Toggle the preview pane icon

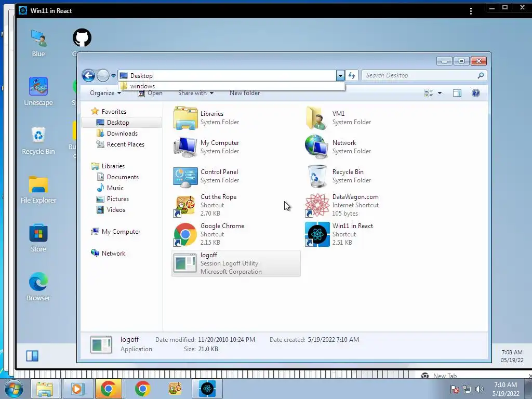(x=457, y=93)
